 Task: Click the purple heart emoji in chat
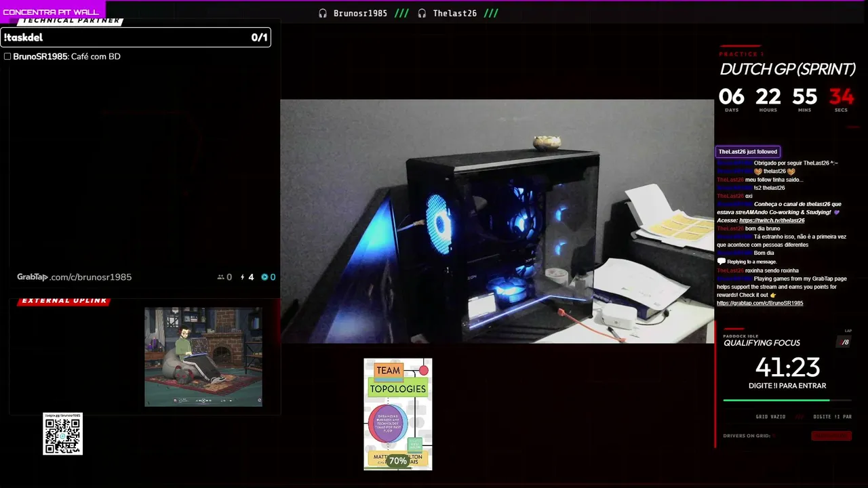pos(836,212)
